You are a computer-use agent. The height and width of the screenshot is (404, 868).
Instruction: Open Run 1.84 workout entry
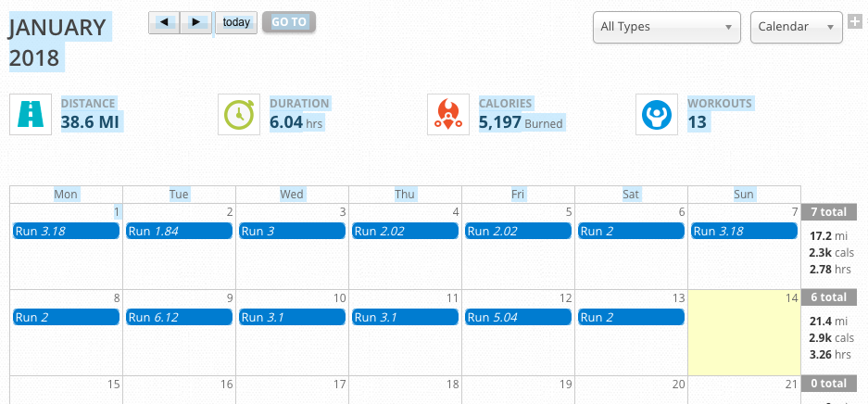179,232
